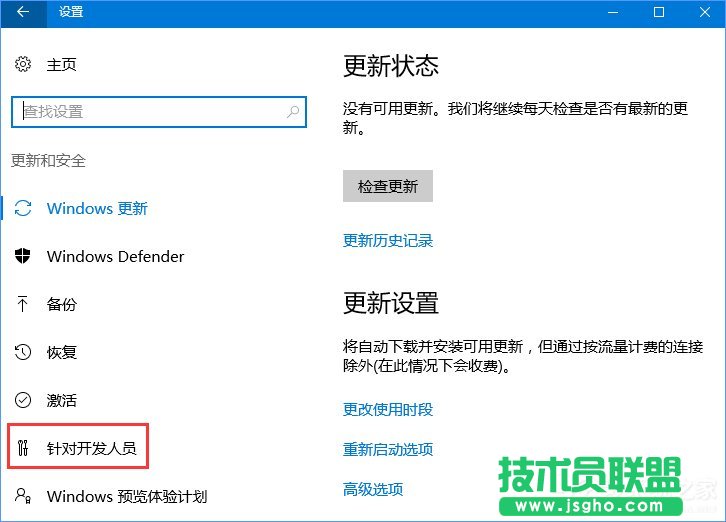This screenshot has height=522, width=726.
Task: Open the 恢复 recovery section
Action: point(61,352)
